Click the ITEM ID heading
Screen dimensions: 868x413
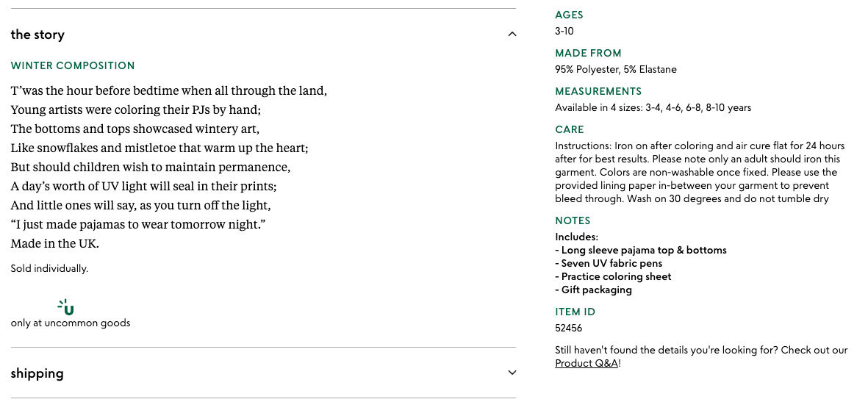click(x=575, y=312)
